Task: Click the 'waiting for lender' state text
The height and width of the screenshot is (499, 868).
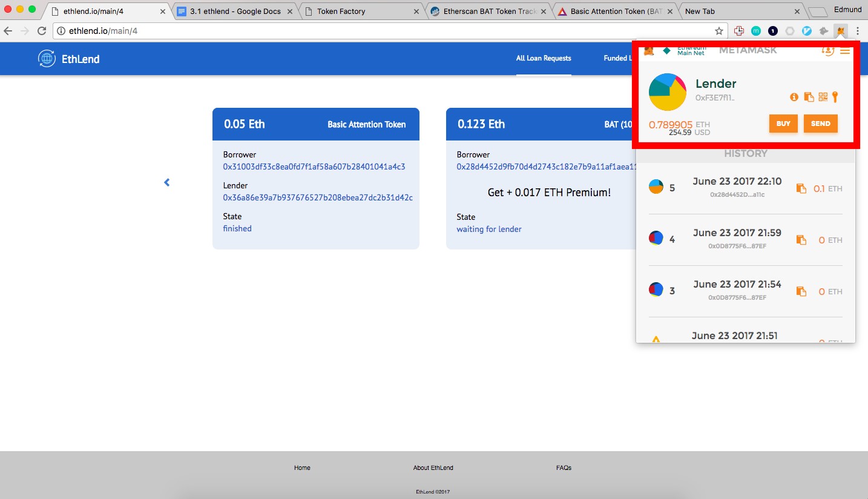Action: pos(489,229)
